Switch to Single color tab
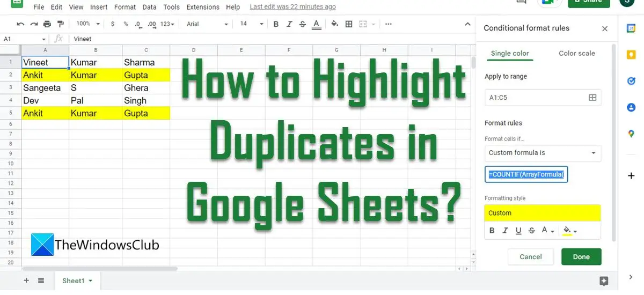Screen dimensions: 644x295 click(510, 53)
